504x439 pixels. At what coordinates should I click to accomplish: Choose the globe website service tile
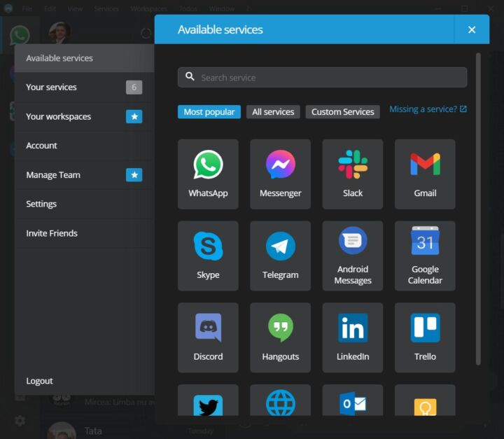point(280,400)
